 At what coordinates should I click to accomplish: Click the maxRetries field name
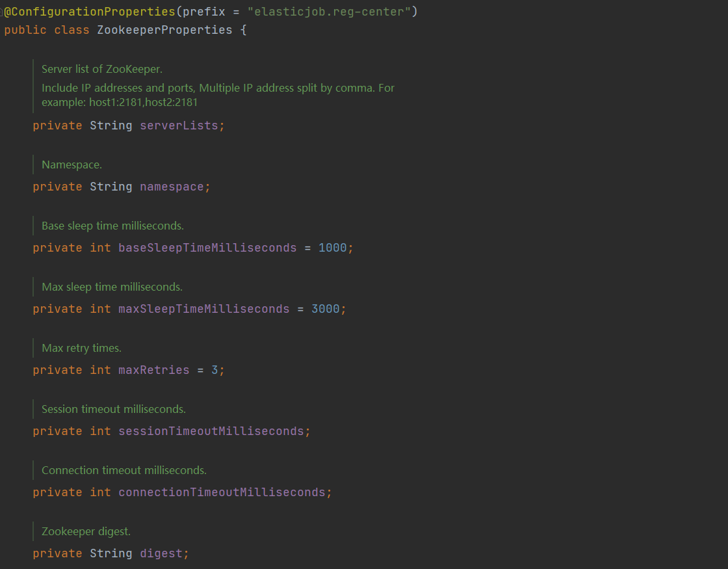(x=153, y=370)
